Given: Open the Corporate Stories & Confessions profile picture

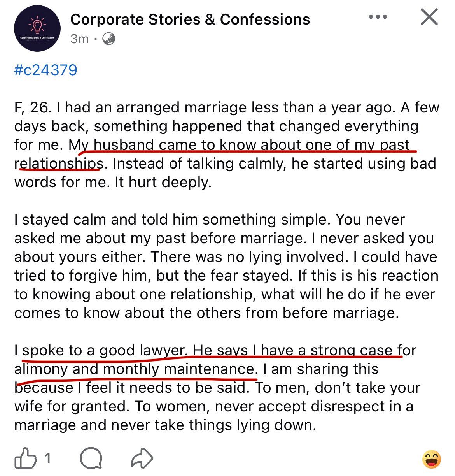Looking at the screenshot, I should 37,28.
